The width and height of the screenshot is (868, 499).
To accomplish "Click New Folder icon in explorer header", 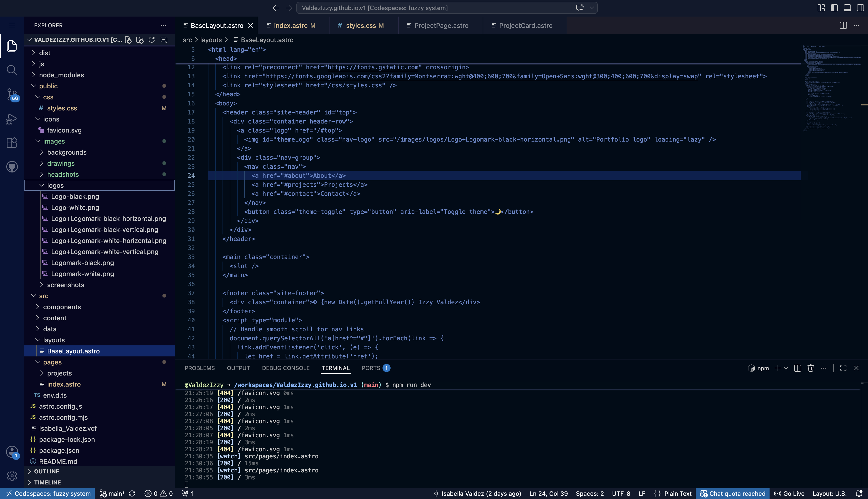I will coord(140,40).
